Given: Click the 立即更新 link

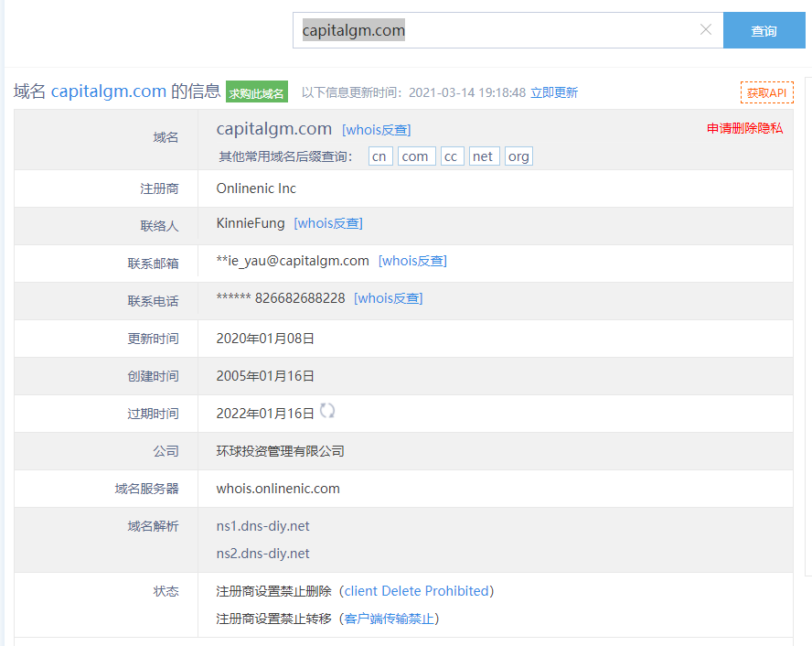Looking at the screenshot, I should click(x=554, y=92).
